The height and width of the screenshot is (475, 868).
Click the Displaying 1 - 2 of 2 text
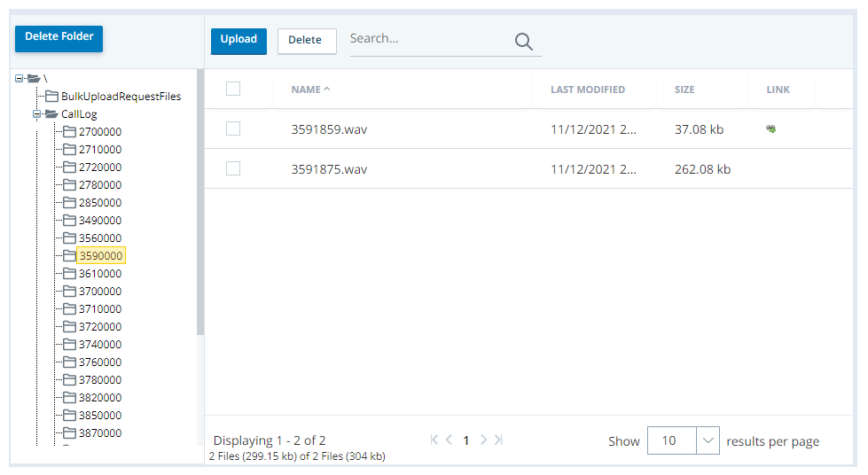[x=270, y=440]
